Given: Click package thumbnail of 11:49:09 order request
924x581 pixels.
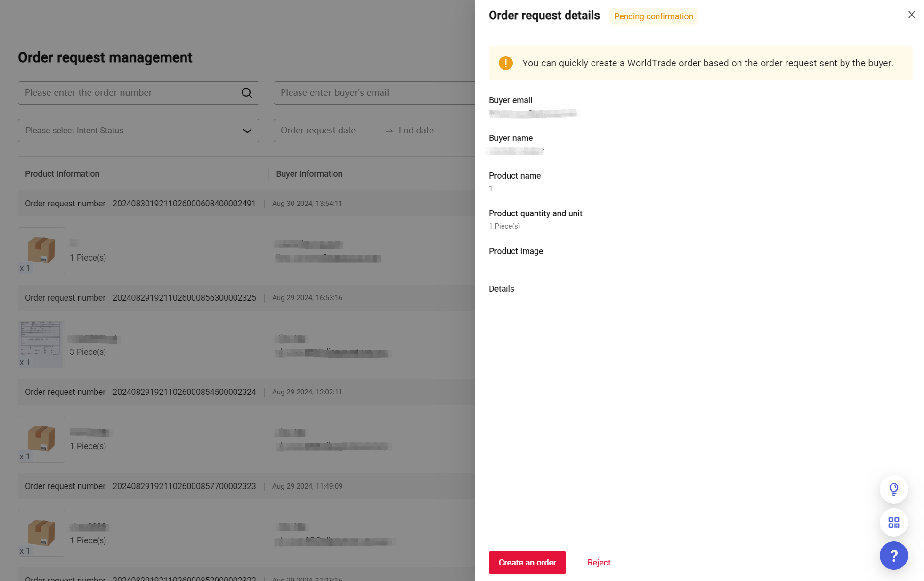Looking at the screenshot, I should [x=41, y=533].
